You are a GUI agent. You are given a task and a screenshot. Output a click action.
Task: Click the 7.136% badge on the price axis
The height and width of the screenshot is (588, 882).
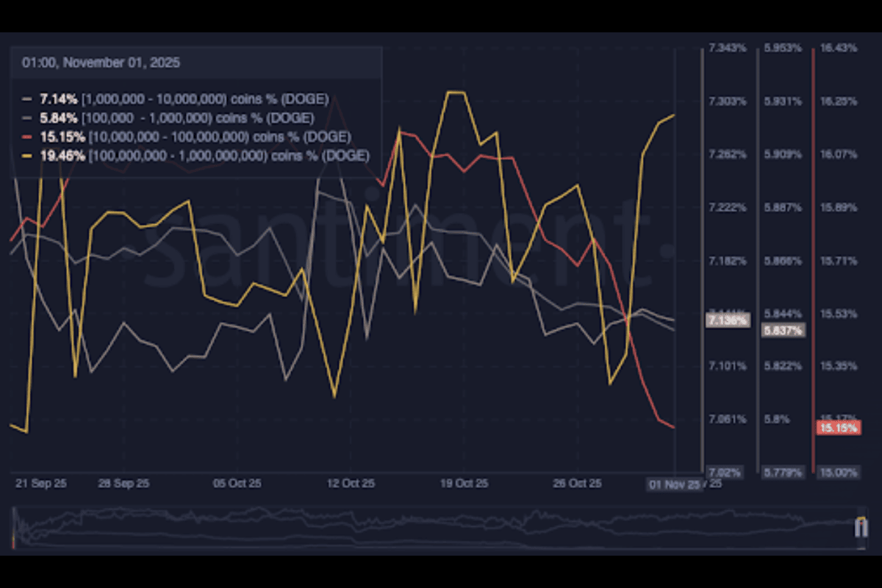tap(728, 320)
